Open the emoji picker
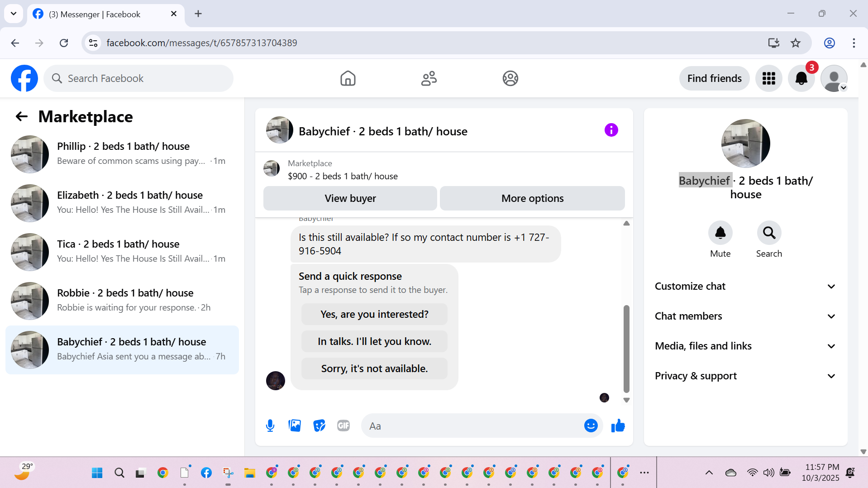The height and width of the screenshot is (488, 868). coord(591,426)
